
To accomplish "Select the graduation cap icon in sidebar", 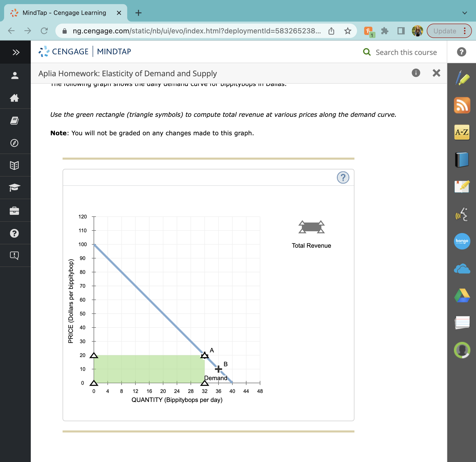I will tap(15, 188).
